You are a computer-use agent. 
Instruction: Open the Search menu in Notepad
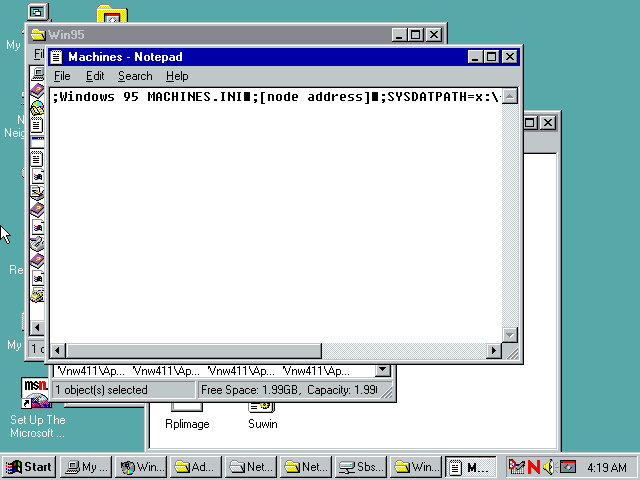pos(135,76)
